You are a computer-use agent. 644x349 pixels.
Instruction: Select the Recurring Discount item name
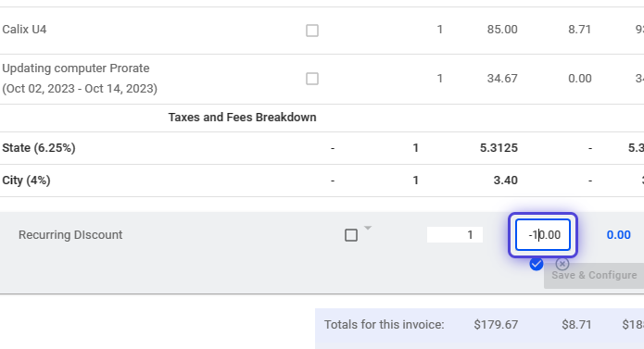(x=70, y=235)
